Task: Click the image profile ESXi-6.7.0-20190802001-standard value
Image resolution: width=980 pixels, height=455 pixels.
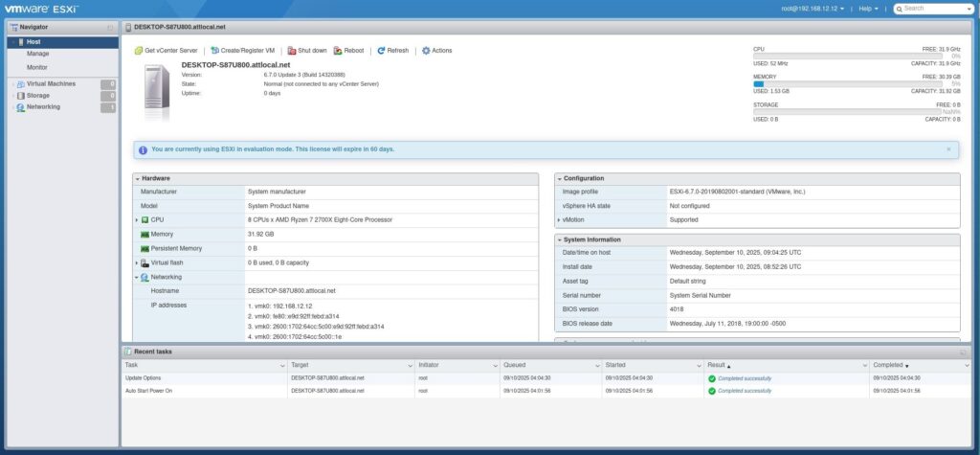Action: click(x=738, y=193)
